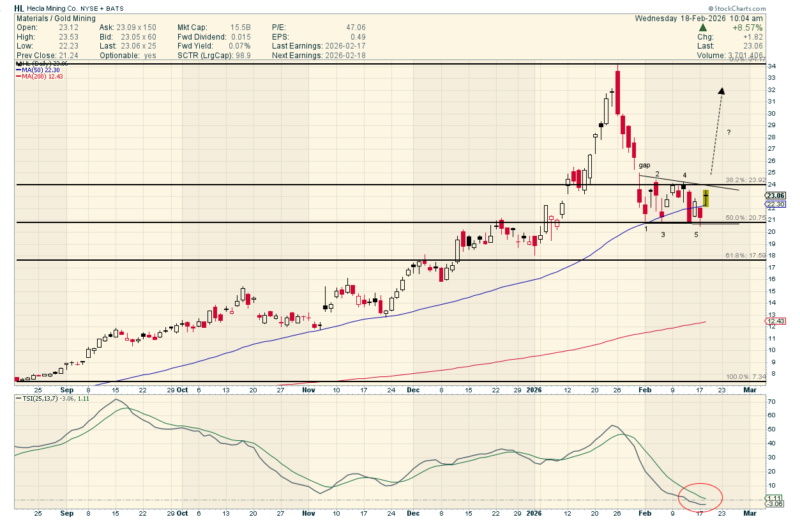800x524 pixels.
Task: Click the black arrowhead on the projection line
Action: [721, 91]
